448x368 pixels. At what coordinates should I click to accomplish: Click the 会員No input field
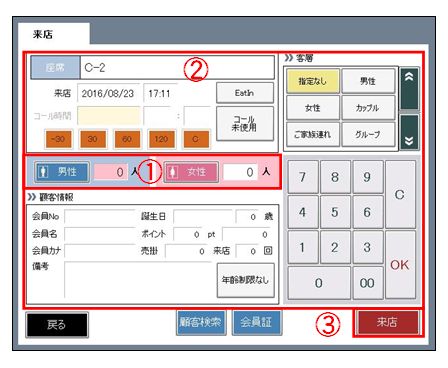point(100,217)
